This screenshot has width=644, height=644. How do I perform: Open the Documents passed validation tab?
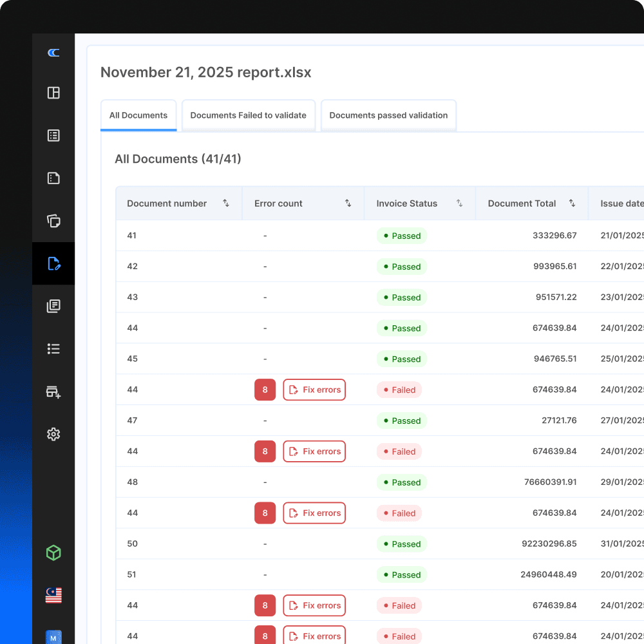388,115
